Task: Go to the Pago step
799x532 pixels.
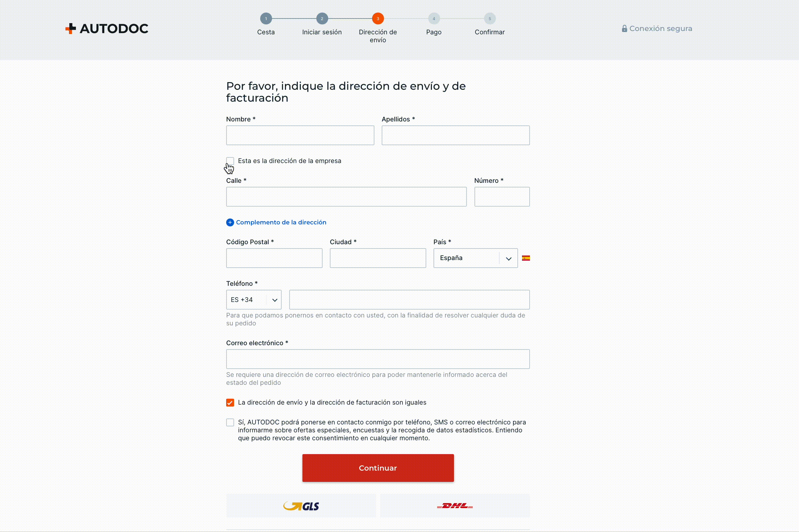Action: (x=434, y=19)
